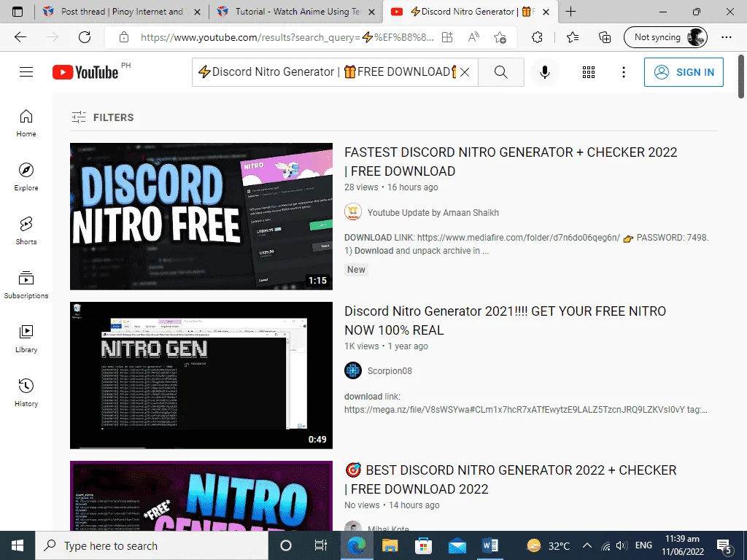Go back in the browser
Viewport: 747px width, 560px height.
pyautogui.click(x=20, y=37)
